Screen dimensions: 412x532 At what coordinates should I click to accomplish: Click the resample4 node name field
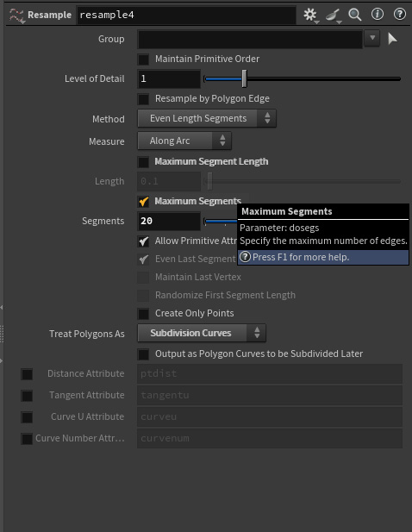pyautogui.click(x=186, y=15)
